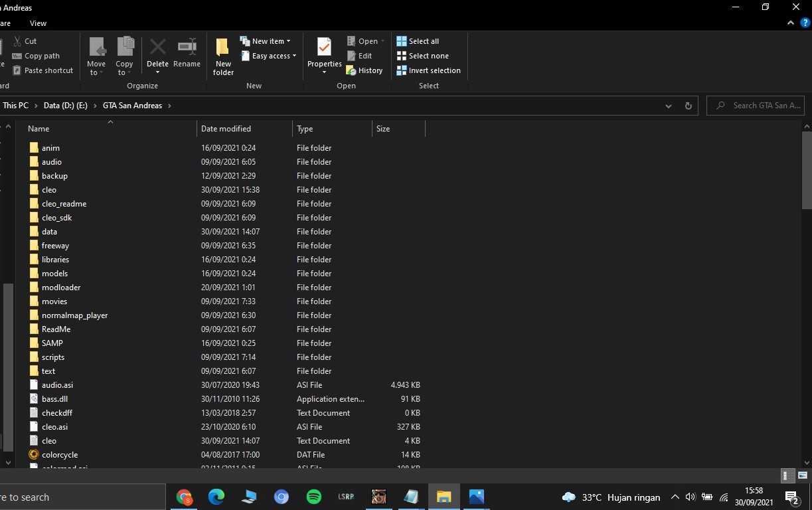
Task: Open the Move to menu
Action: 96,56
